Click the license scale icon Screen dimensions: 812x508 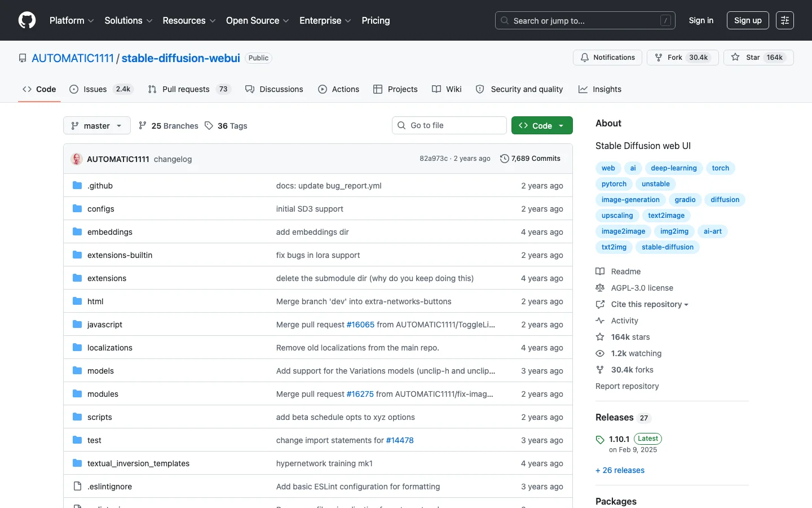pos(600,288)
